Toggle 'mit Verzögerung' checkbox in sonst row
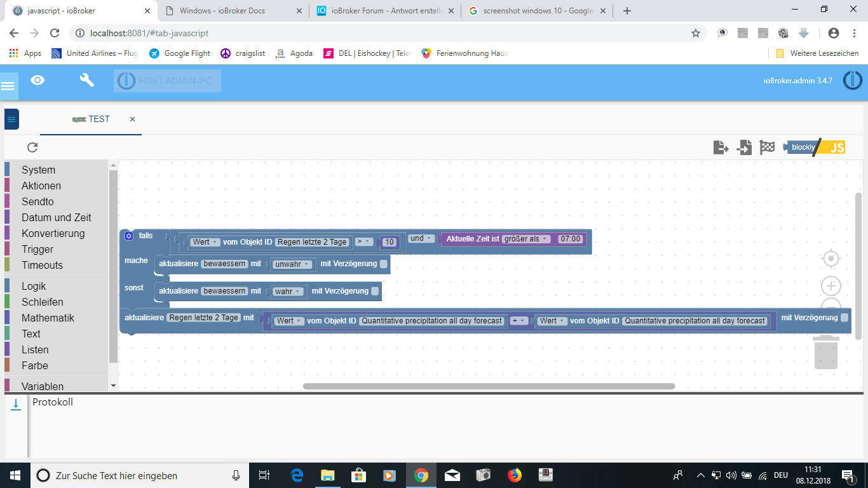The height and width of the screenshot is (488, 868). [x=375, y=291]
